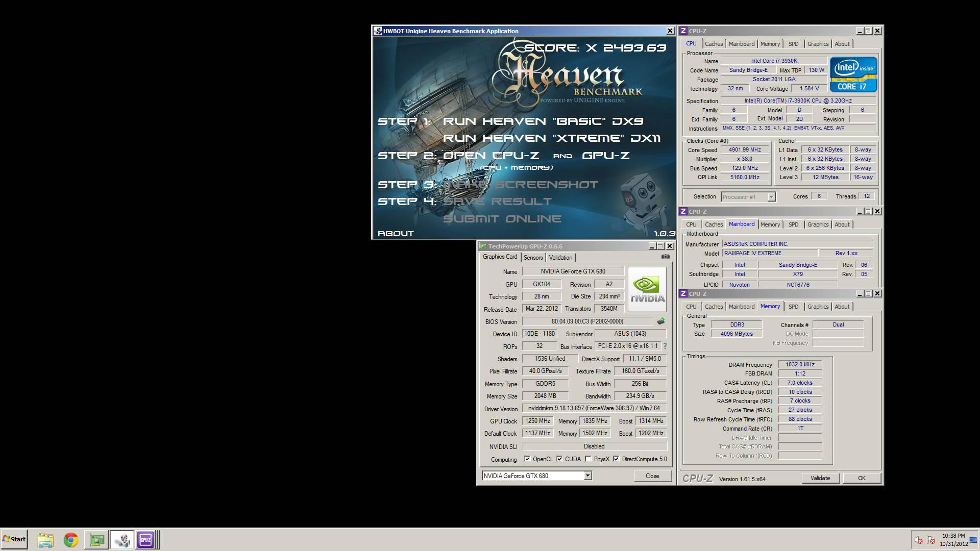Toggle the CUDA checkbox
The height and width of the screenshot is (551, 980).
[559, 459]
